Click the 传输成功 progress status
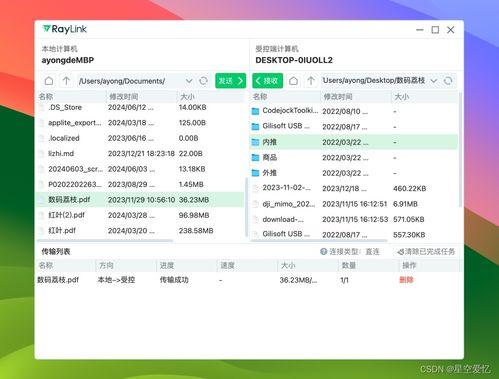 pyautogui.click(x=174, y=280)
